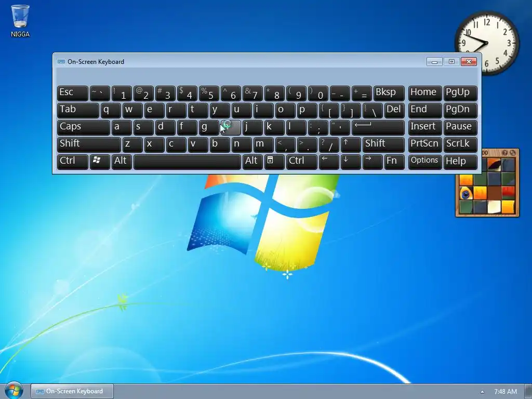Click the PrtScn key

(x=425, y=144)
